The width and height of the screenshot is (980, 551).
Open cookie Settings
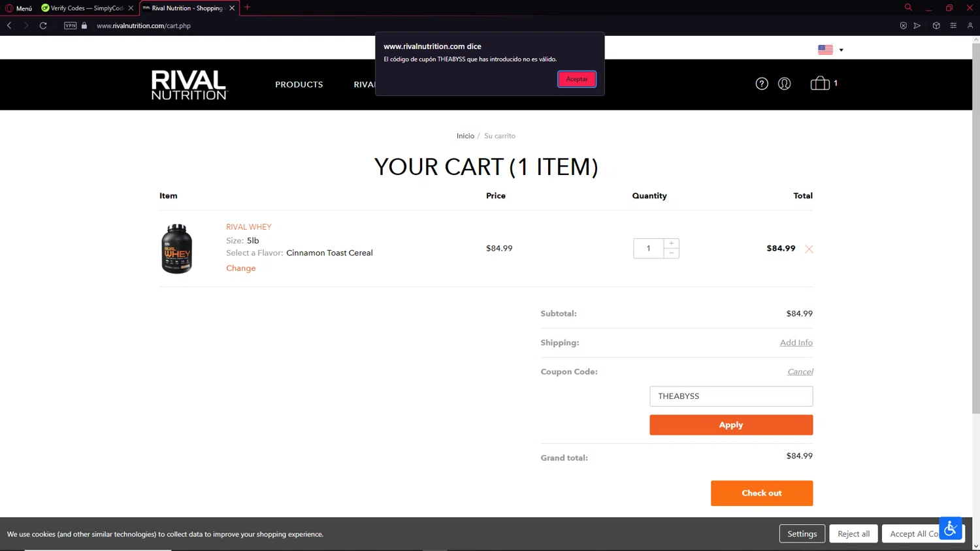click(802, 534)
